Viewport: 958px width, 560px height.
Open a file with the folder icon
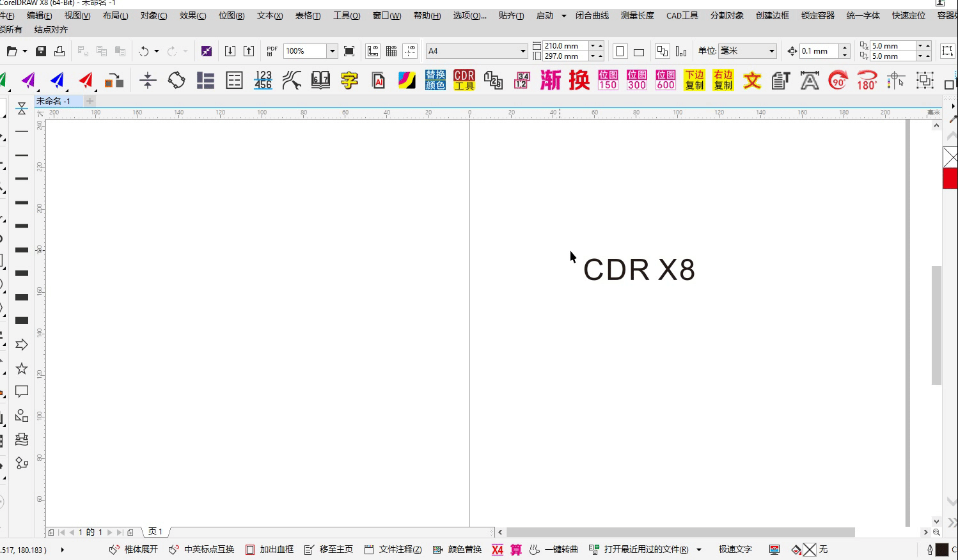12,51
